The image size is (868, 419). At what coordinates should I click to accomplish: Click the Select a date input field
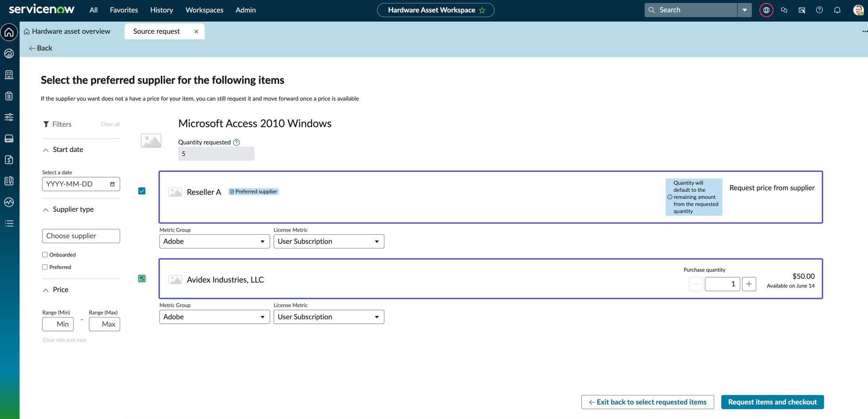(81, 184)
